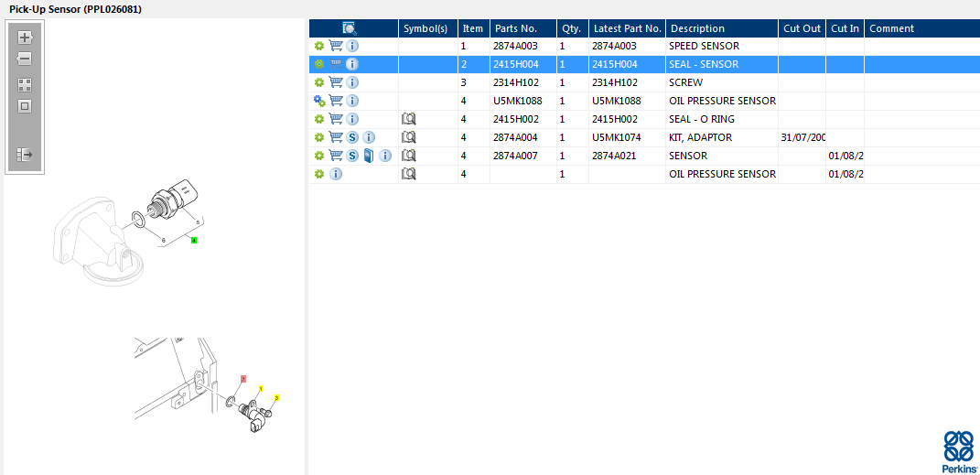Click part number 2314H102

point(516,82)
